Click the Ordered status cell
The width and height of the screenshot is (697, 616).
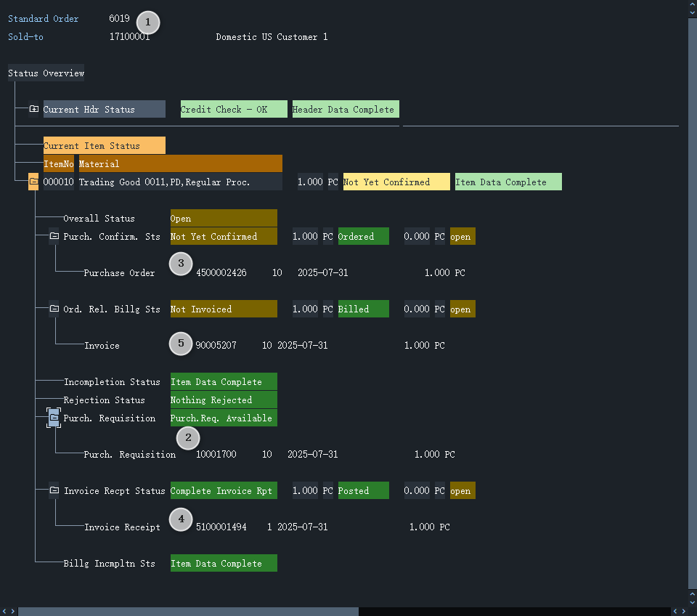pos(363,236)
